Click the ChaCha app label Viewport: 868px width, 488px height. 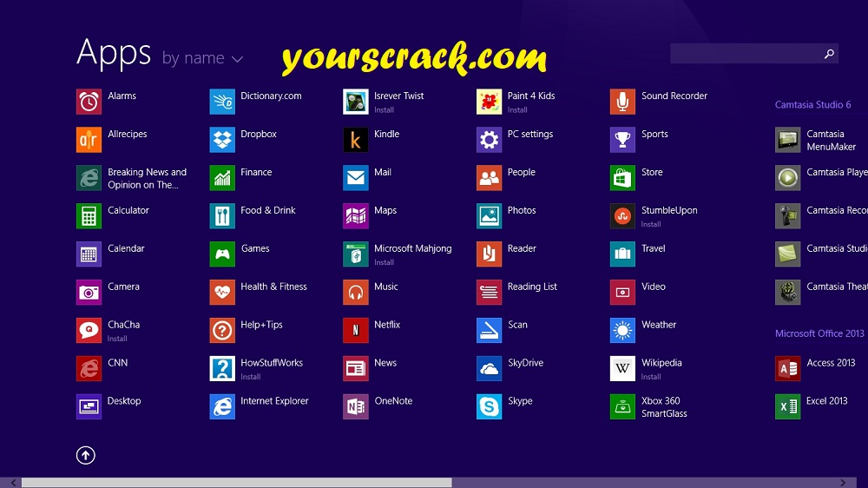(x=123, y=325)
